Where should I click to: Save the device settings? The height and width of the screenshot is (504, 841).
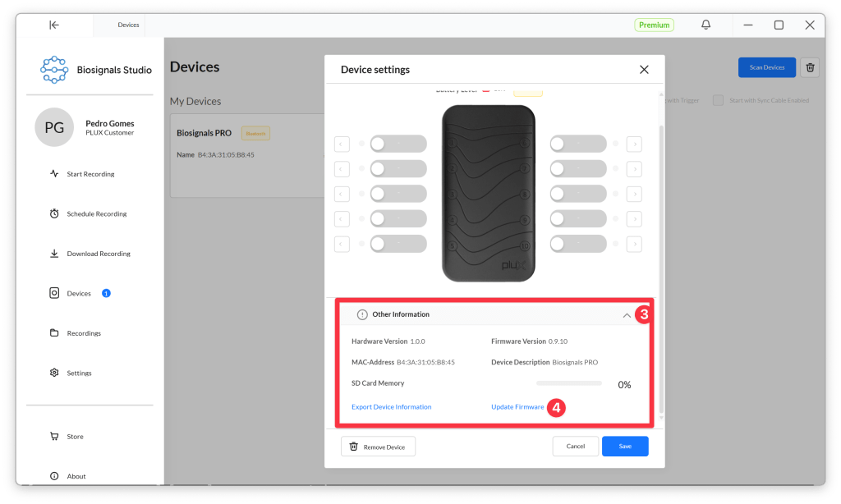pyautogui.click(x=625, y=446)
